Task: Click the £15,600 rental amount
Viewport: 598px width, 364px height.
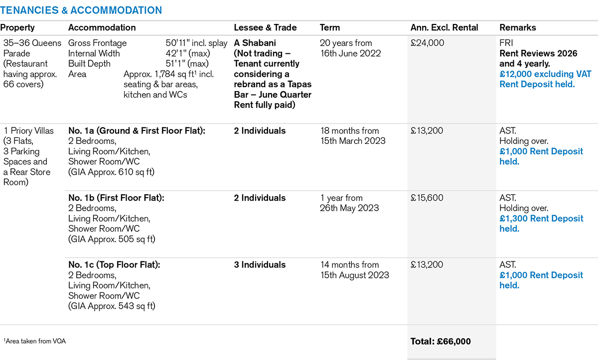Action: 427,198
